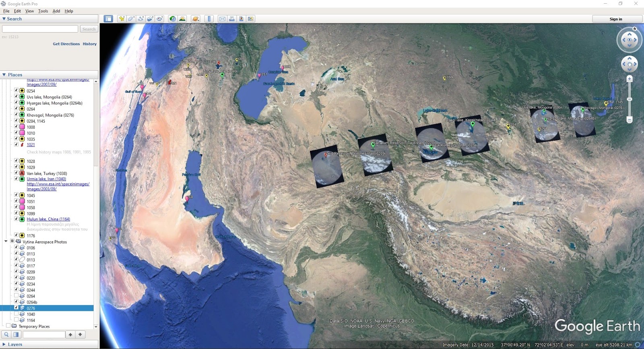
Task: Click the Look joystick compass control
Action: pyautogui.click(x=630, y=39)
